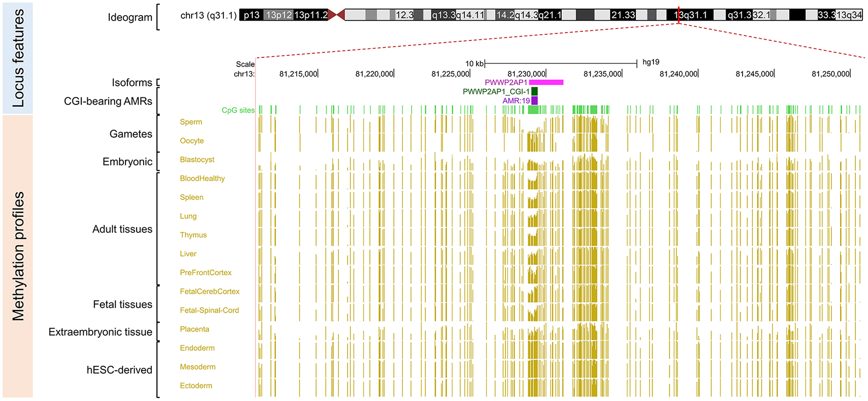Viewport: 868px width, 401px height.
Task: Select the FetalCerebCortex track label
Action: pos(209,292)
